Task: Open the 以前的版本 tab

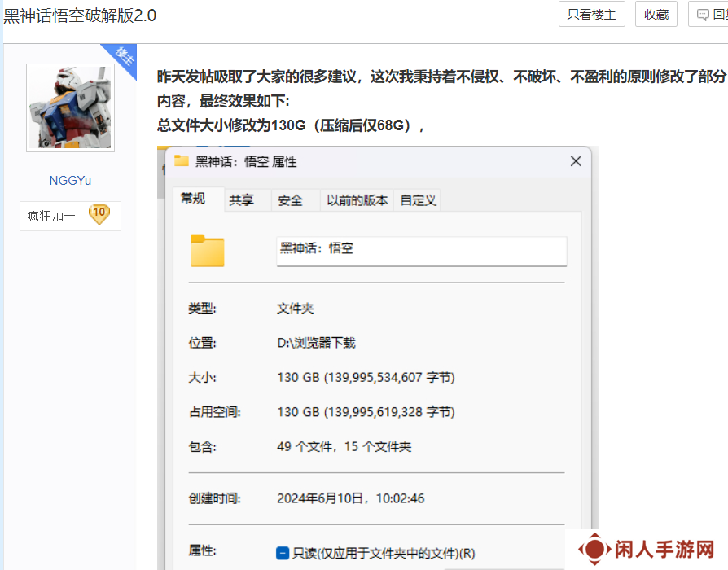Action: (x=357, y=200)
